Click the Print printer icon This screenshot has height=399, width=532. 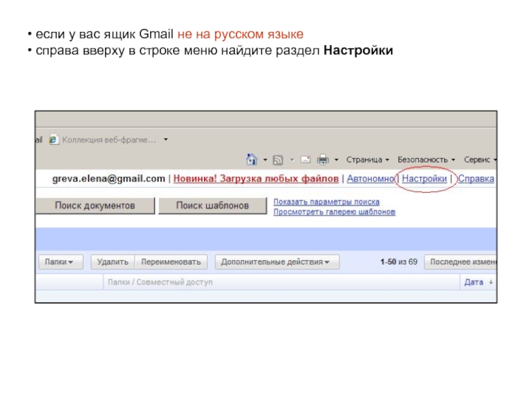pyautogui.click(x=323, y=160)
